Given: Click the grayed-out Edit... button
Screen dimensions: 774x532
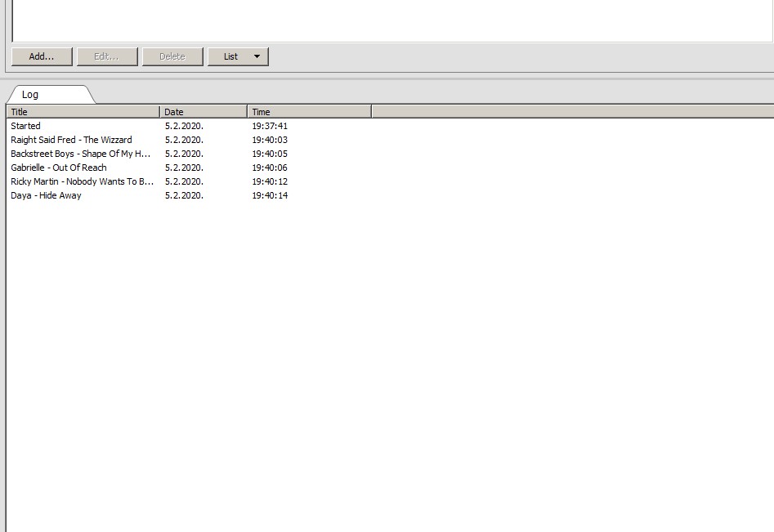Looking at the screenshot, I should (x=106, y=56).
